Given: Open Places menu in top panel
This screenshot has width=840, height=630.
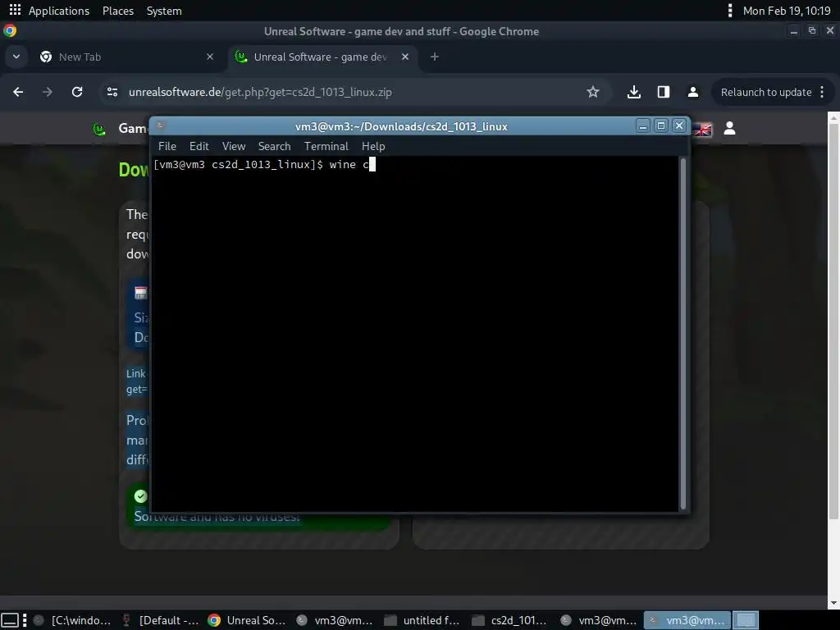Looking at the screenshot, I should tap(118, 11).
